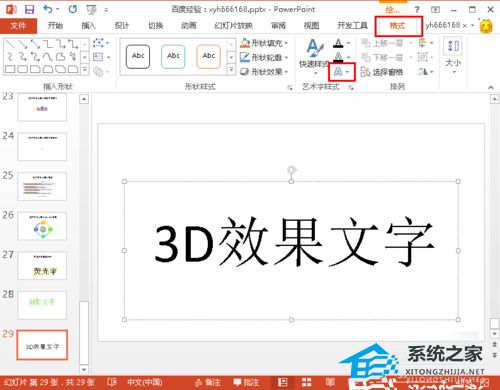Open the 视图 View tab
This screenshot has width=500, height=390.
[311, 26]
